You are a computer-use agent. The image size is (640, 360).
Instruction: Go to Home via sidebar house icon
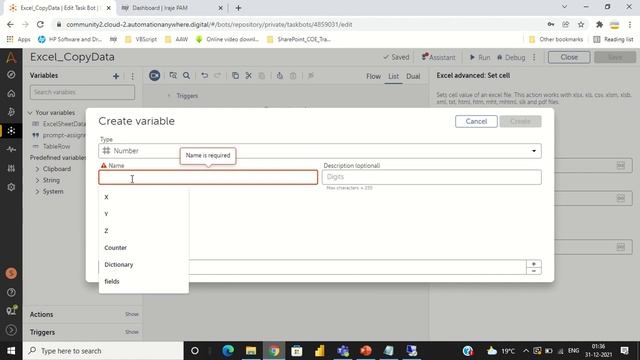11,93
